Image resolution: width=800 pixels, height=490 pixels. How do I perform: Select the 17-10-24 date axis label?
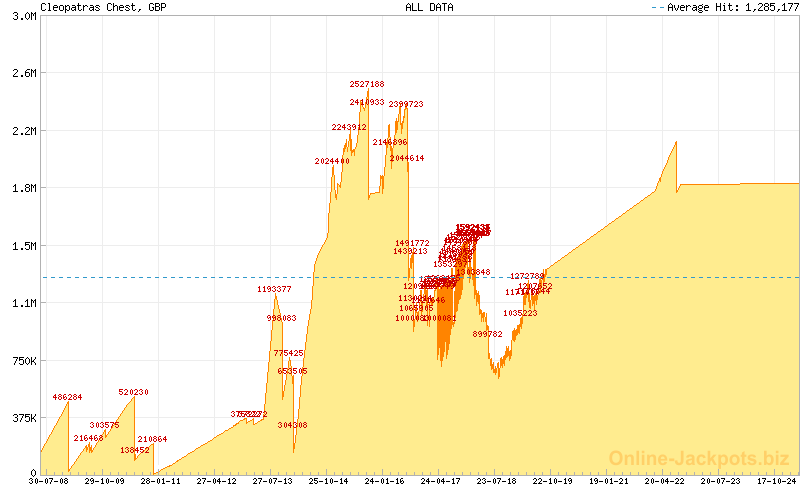779,481
